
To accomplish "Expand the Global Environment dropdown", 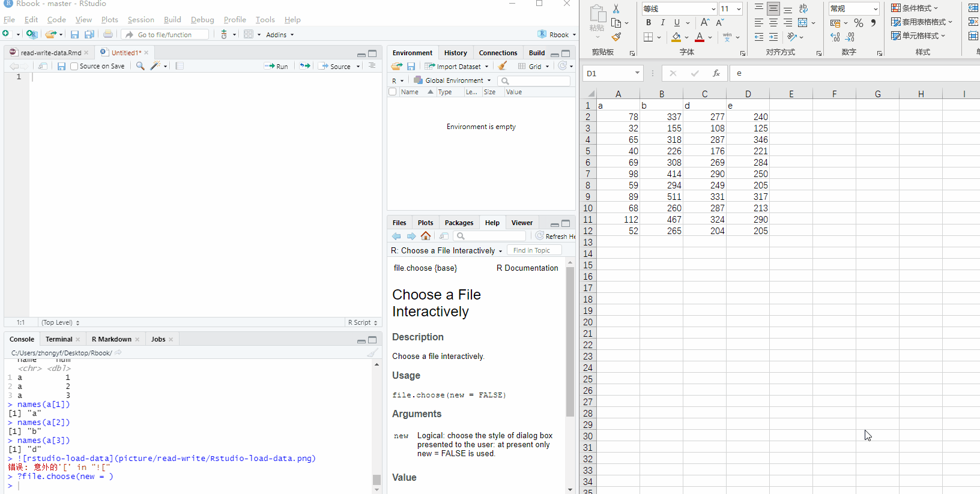I will click(453, 80).
